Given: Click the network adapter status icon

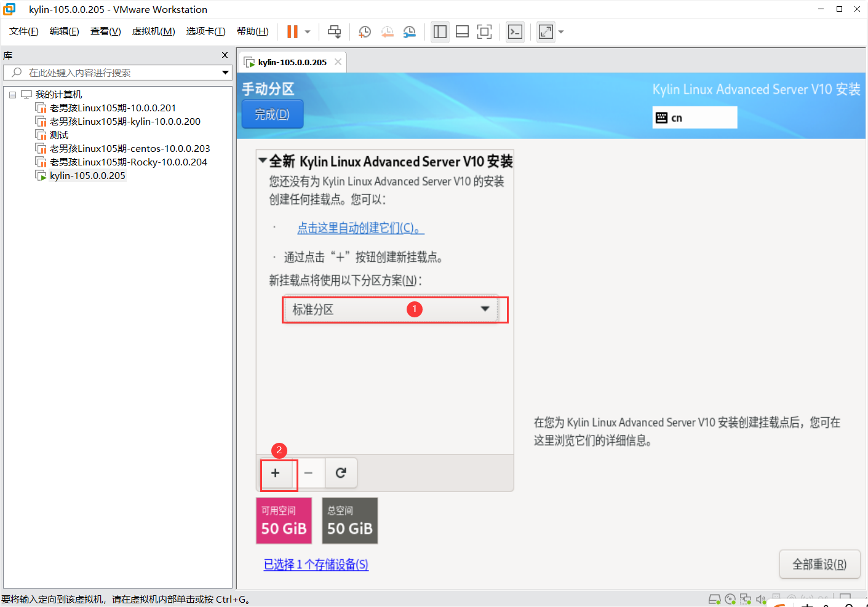Looking at the screenshot, I should (x=746, y=599).
